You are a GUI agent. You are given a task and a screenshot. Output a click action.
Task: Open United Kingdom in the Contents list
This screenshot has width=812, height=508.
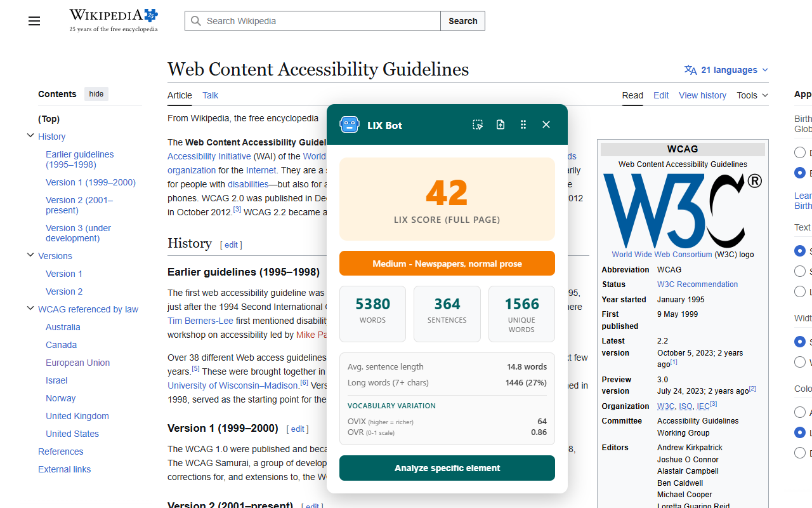click(77, 416)
